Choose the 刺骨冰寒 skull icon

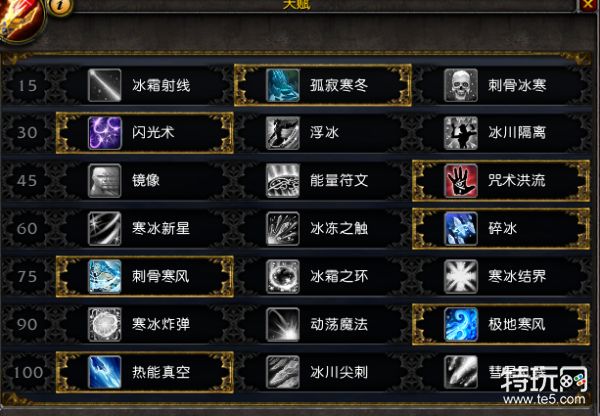pyautogui.click(x=461, y=85)
